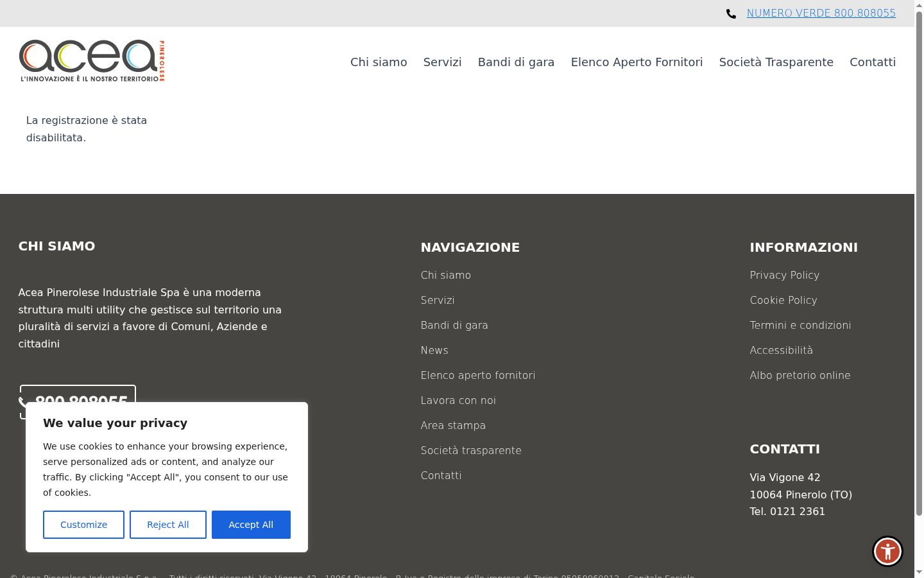Accept all cookies
Viewport: 924px width, 578px height.
click(x=251, y=525)
